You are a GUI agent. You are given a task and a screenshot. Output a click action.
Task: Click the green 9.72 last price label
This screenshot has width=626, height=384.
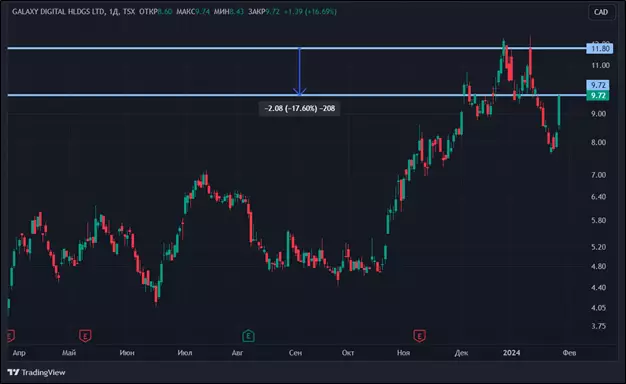point(598,95)
